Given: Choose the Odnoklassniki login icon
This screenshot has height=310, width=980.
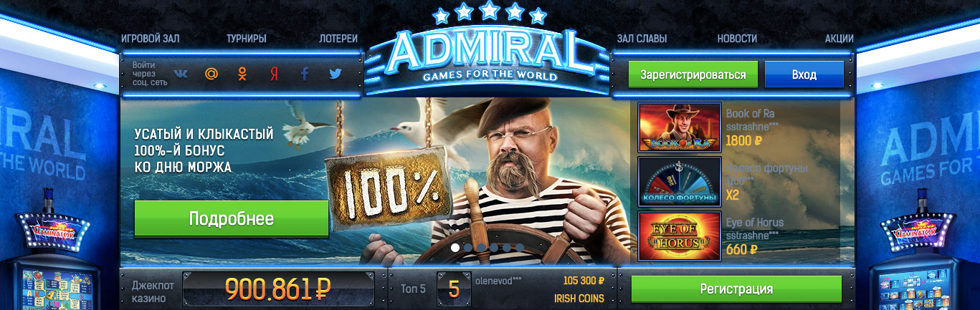Looking at the screenshot, I should click(242, 74).
